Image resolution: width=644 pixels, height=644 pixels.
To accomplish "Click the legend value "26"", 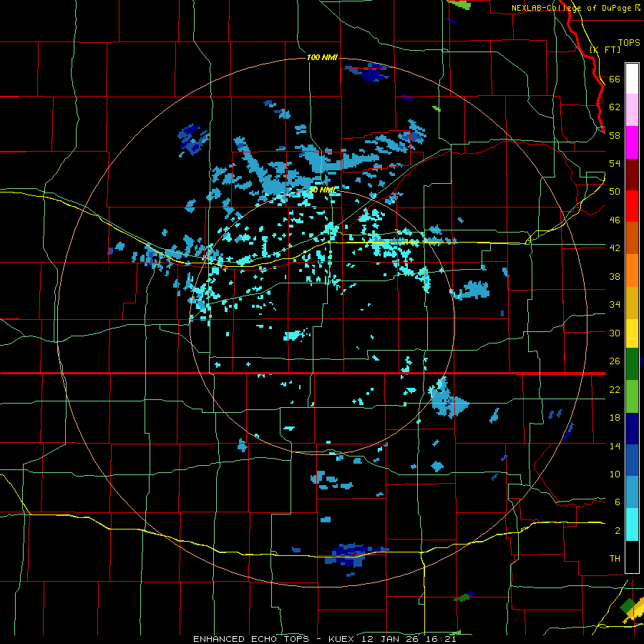I will pyautogui.click(x=615, y=361).
